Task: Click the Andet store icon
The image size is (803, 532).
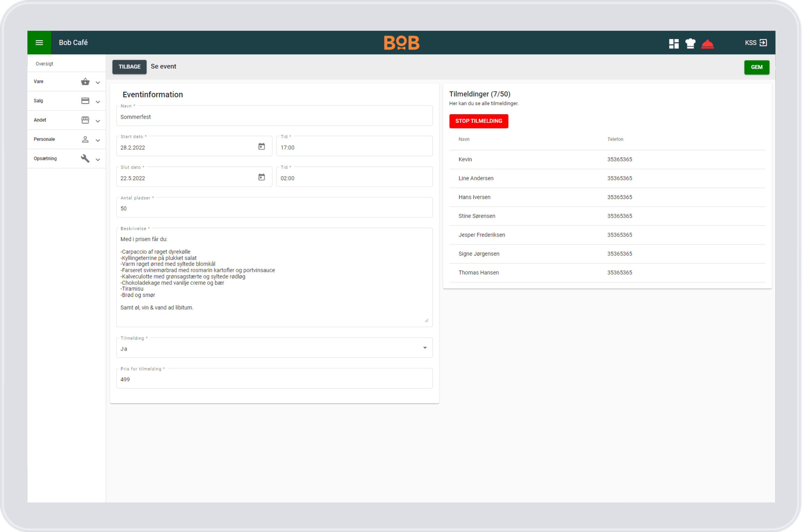Action: tap(85, 120)
